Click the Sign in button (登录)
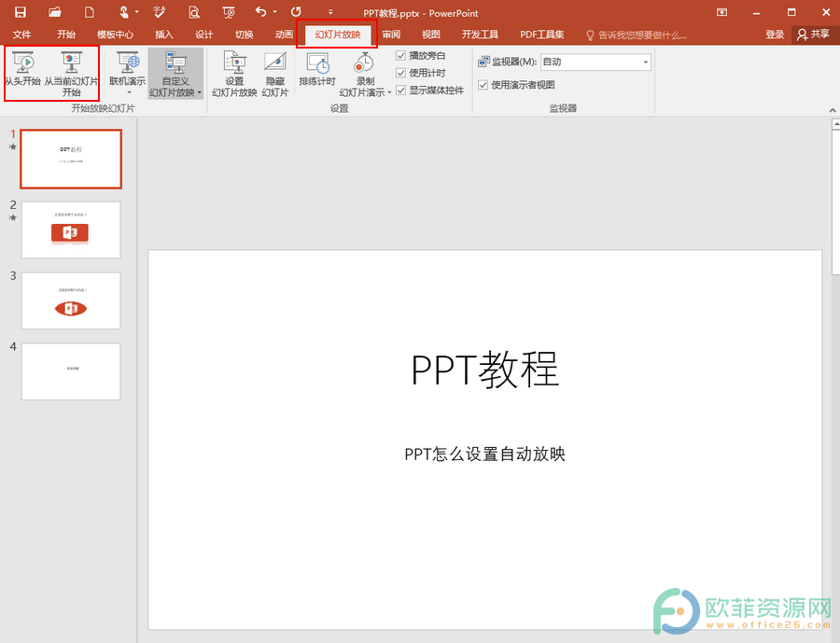Viewport: 840px width, 643px height. [775, 35]
